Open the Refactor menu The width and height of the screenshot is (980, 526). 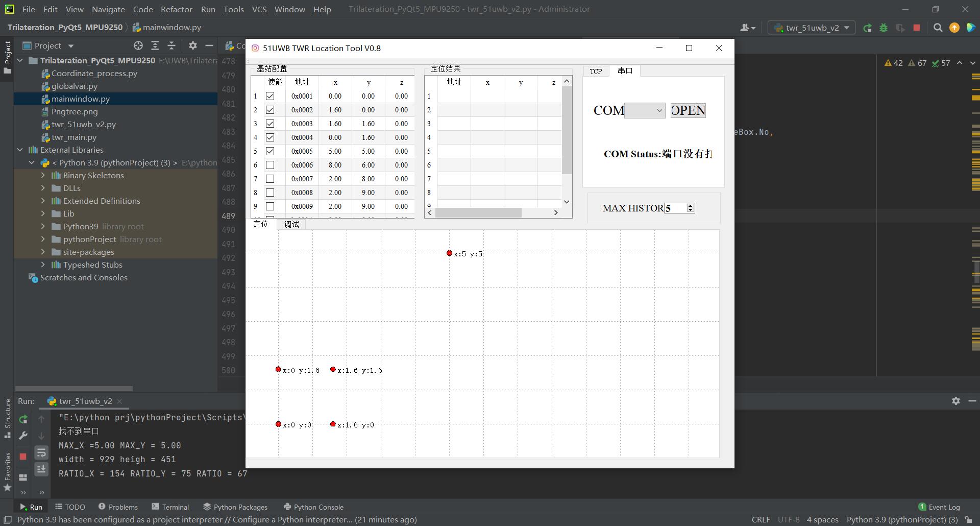pos(176,9)
